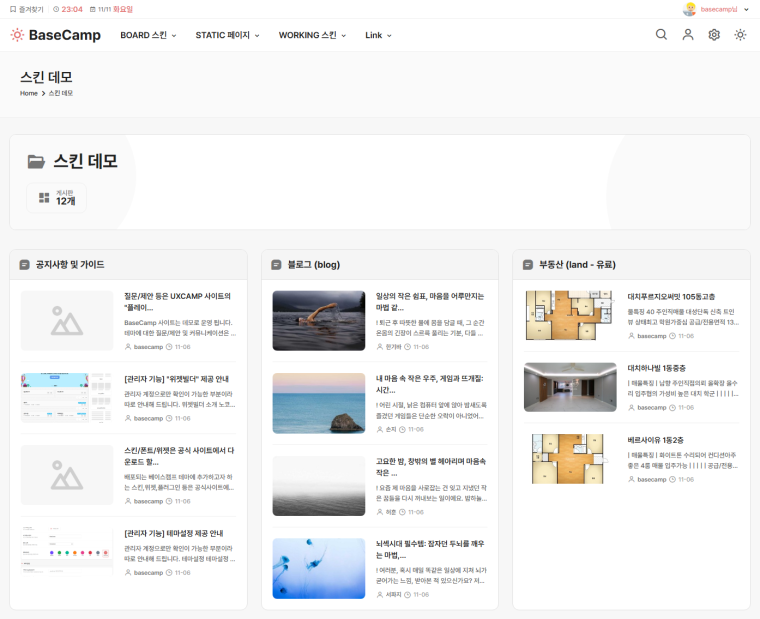The width and height of the screenshot is (760, 619).
Task: Click the BaseCamp logo
Action: 56,35
